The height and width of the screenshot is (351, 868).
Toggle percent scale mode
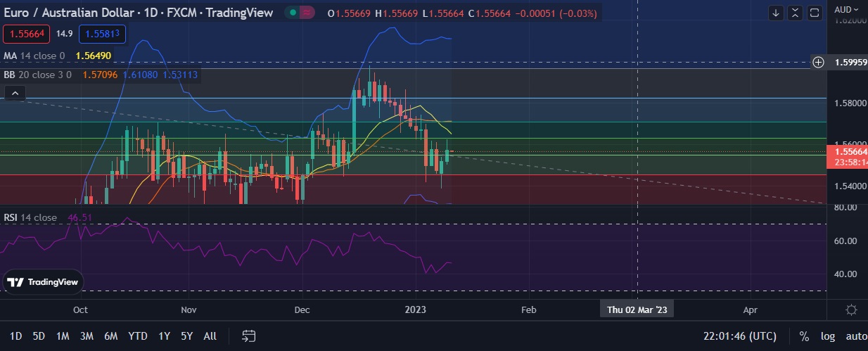click(804, 336)
